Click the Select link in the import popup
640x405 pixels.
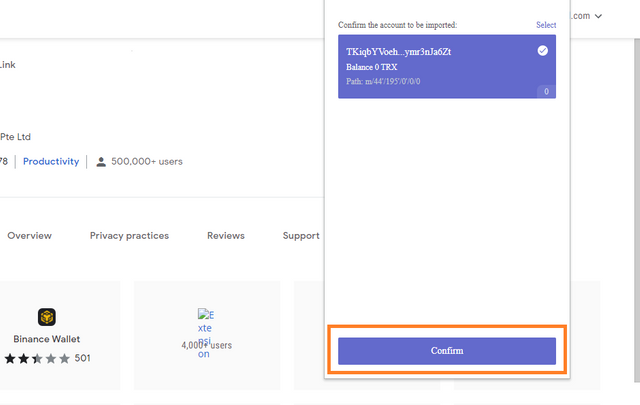(546, 25)
